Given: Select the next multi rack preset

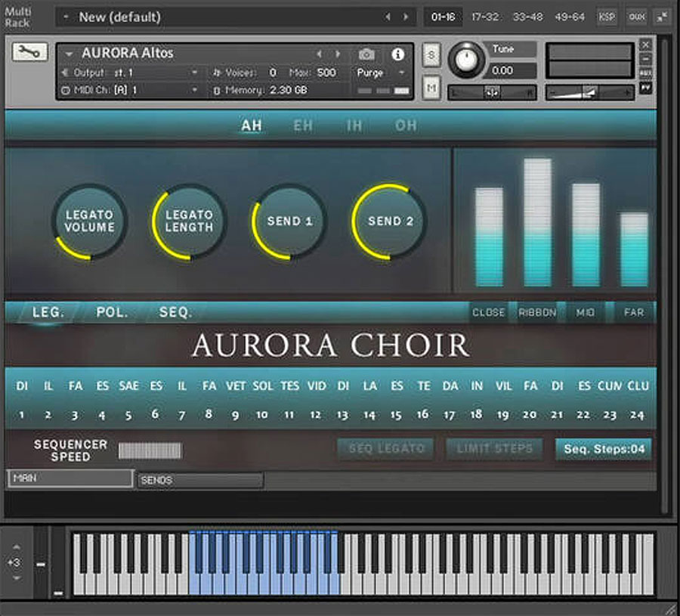Looking at the screenshot, I should tap(406, 17).
